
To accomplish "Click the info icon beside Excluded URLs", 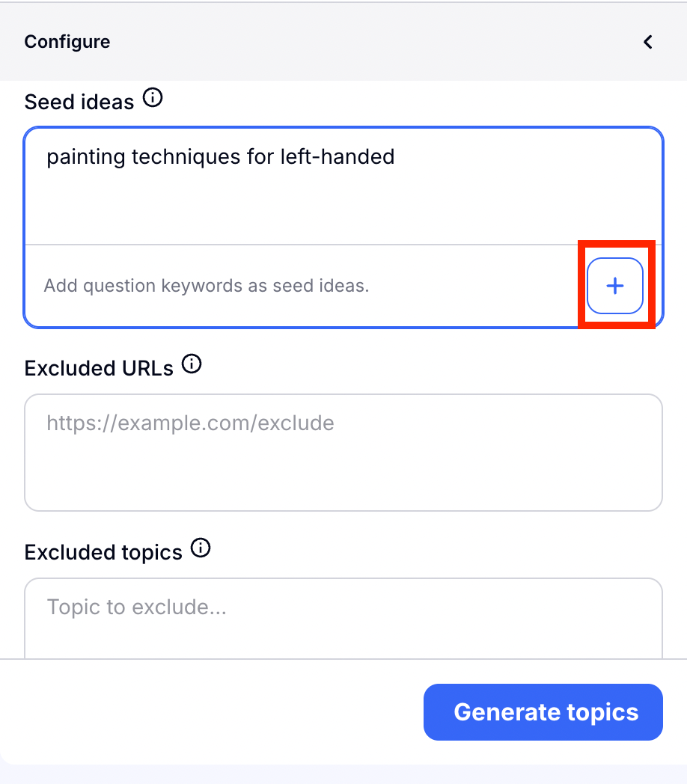I will coord(192,364).
